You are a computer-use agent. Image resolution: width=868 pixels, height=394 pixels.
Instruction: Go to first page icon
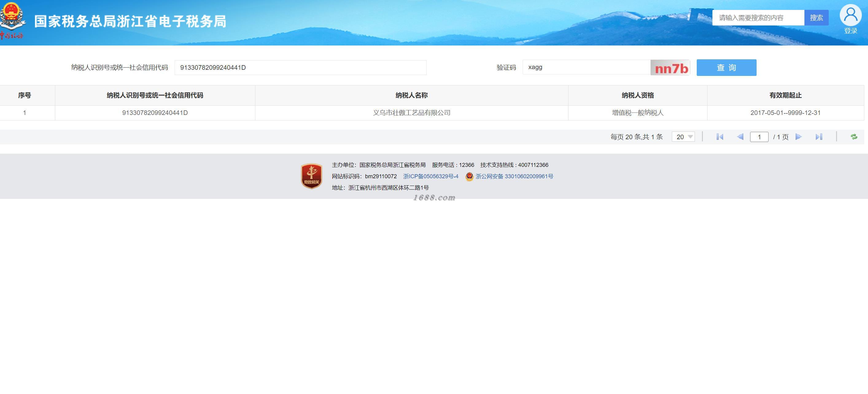[720, 137]
